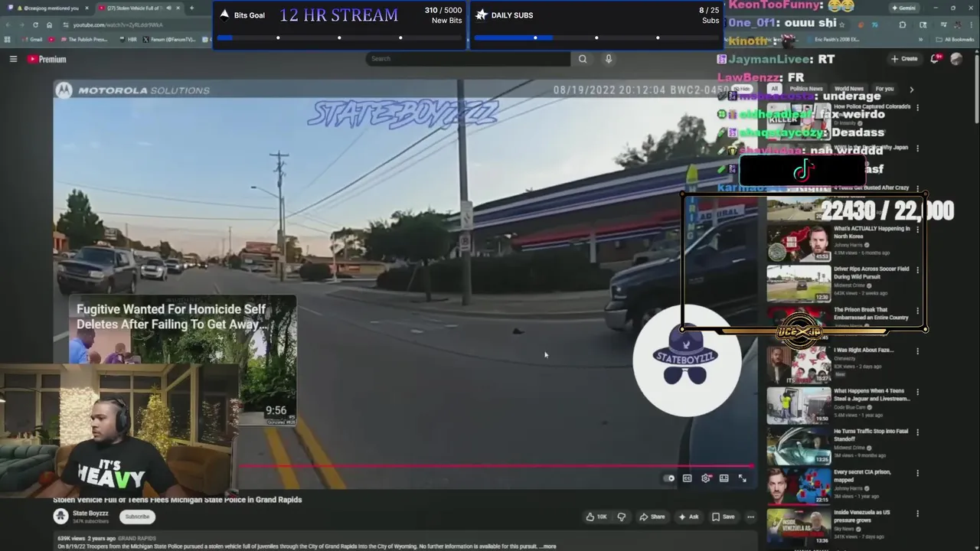The height and width of the screenshot is (551, 980).
Task: Open options for 'He Turns Traffic Stop into Fatal Standoff'
Action: (917, 432)
